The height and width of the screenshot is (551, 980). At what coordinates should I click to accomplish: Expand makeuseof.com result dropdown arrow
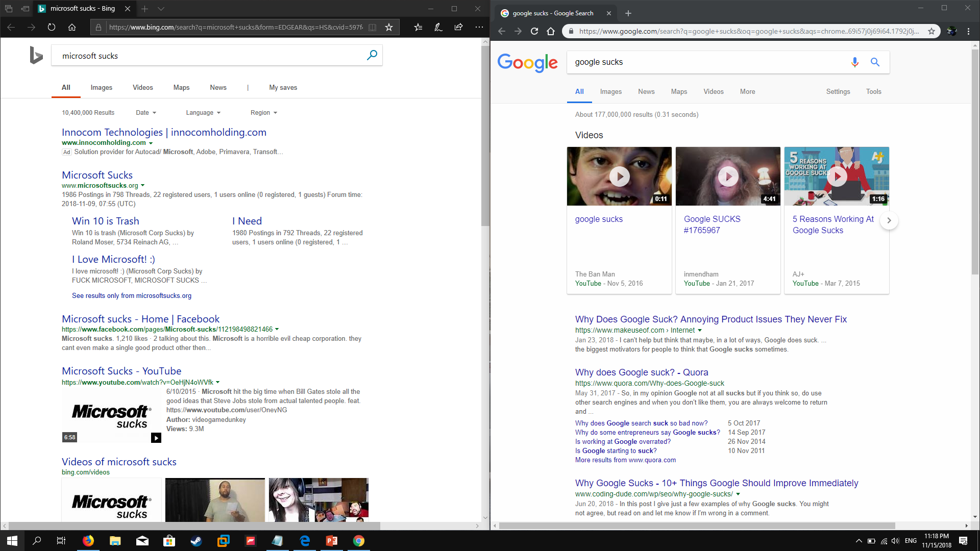tap(700, 331)
